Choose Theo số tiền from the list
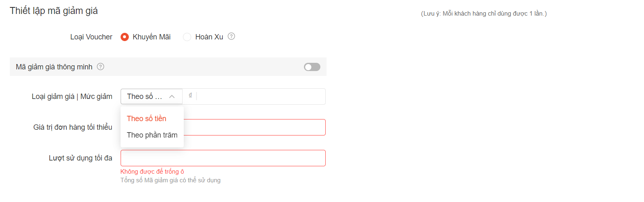 (146, 119)
